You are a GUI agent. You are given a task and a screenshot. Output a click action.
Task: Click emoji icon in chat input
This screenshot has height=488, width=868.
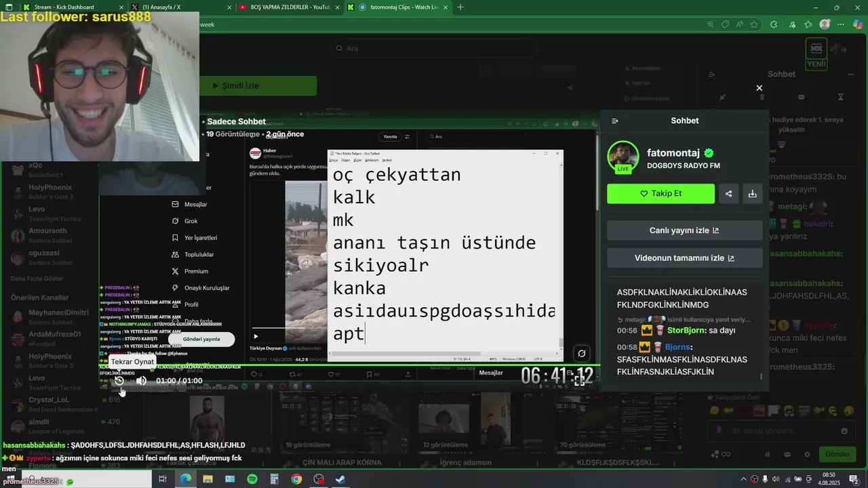coord(844,431)
